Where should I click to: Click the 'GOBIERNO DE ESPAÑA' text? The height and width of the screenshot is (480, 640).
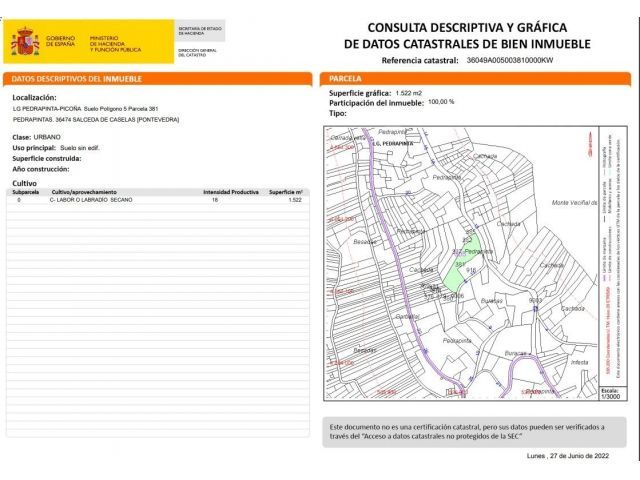pyautogui.click(x=60, y=41)
